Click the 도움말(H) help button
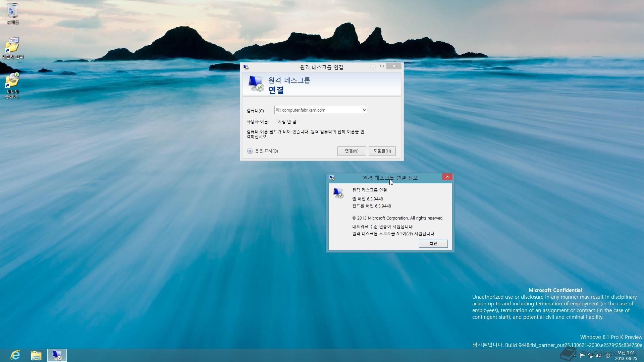 click(x=382, y=151)
